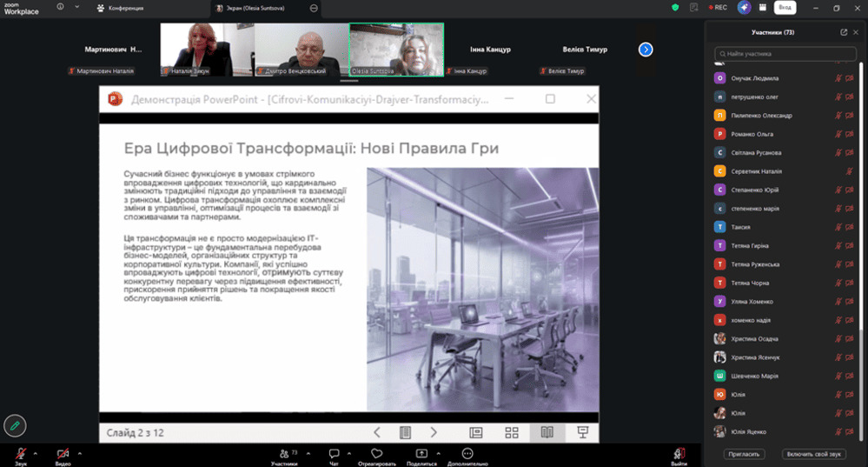Click the Включить свой звук button
This screenshot has height=467, width=868.
[x=814, y=454]
